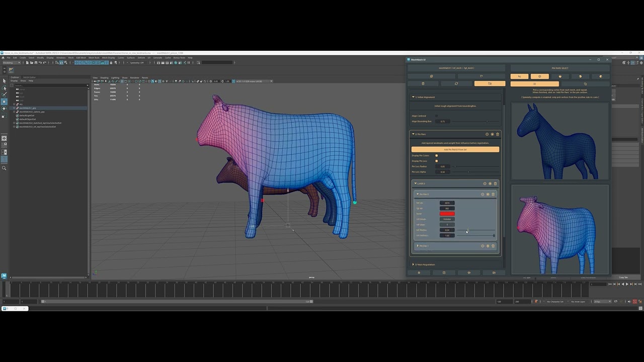The width and height of the screenshot is (644, 362).
Task: Open the viewport Shading menu
Action: [x=104, y=77]
